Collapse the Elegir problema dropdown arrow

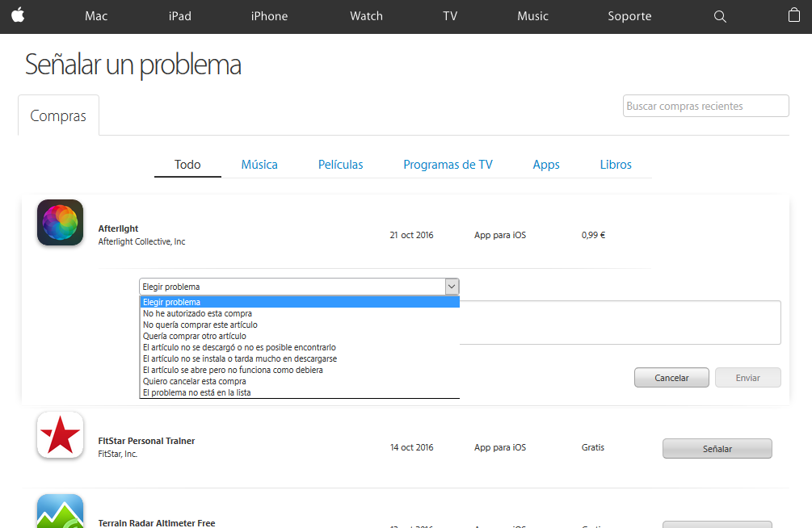pyautogui.click(x=452, y=287)
